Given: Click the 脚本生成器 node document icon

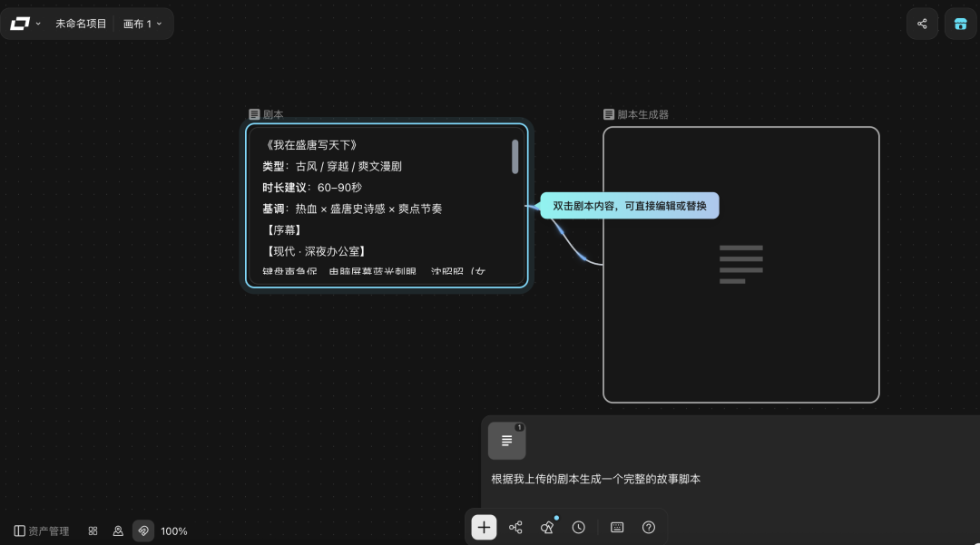Looking at the screenshot, I should tap(608, 114).
